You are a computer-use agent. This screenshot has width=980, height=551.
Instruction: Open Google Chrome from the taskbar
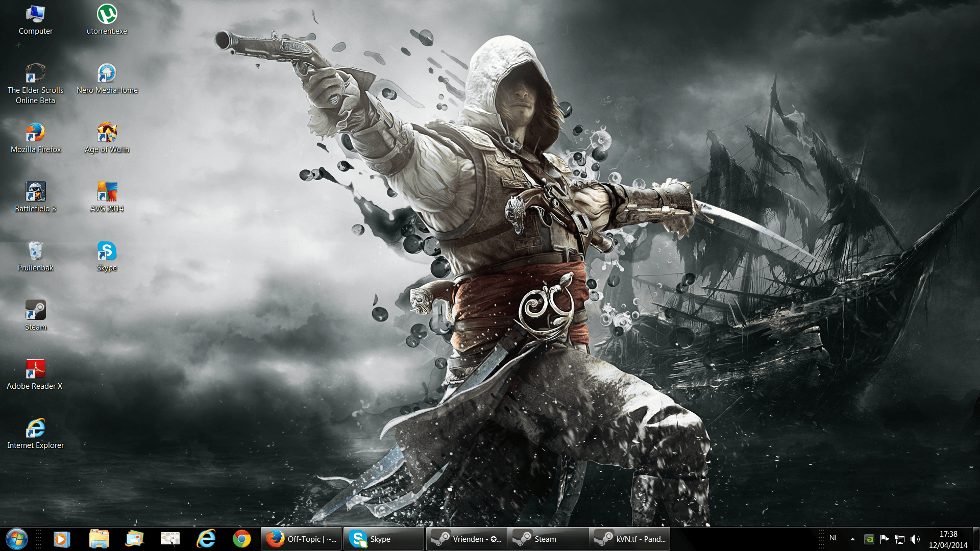click(241, 539)
